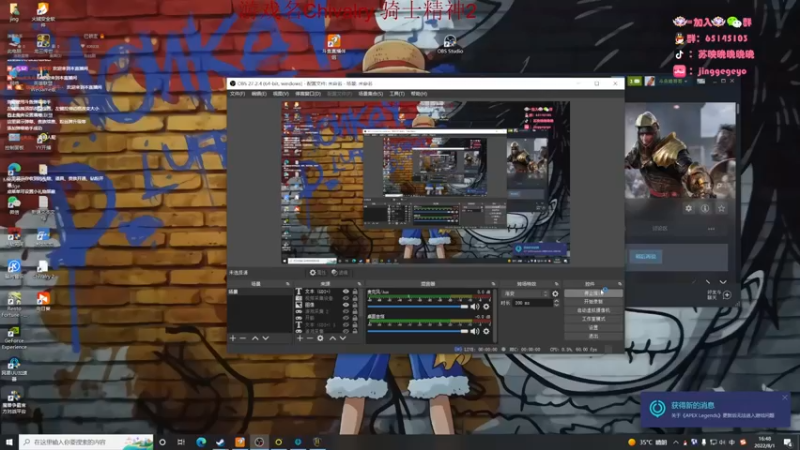Pop out the Sources dock panel icon

pos(359,284)
